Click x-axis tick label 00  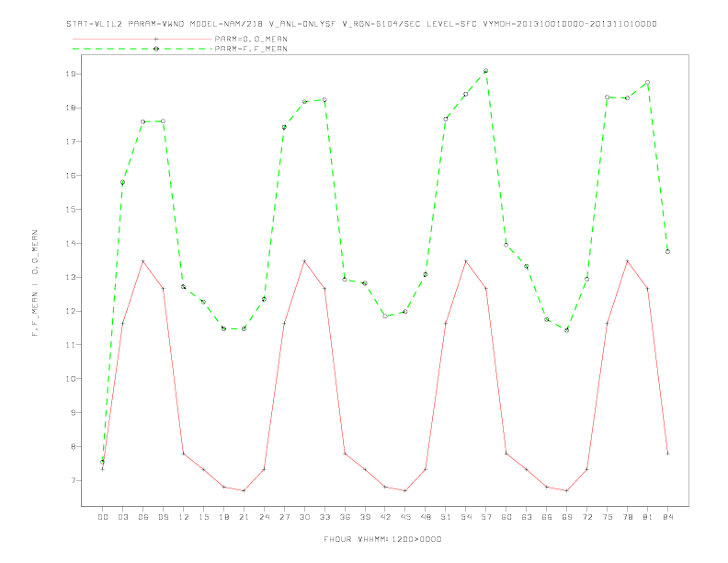point(103,517)
